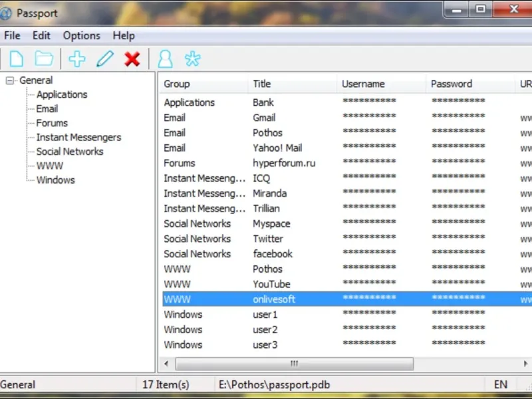Click the Add entry plus icon
The height and width of the screenshot is (399, 532).
point(77,59)
